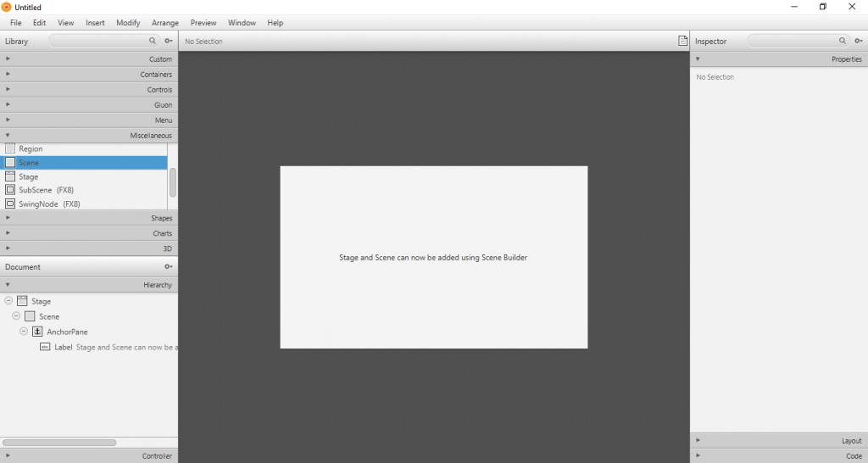Collapse the Miscellaneous library section
Screen dimensions: 868x463
(88, 135)
